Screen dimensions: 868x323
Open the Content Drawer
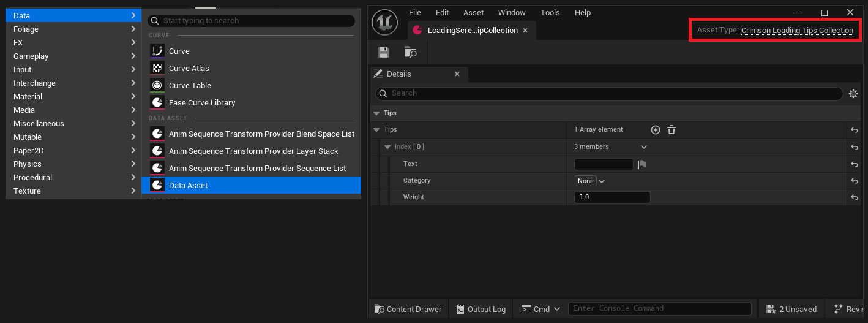[408, 309]
